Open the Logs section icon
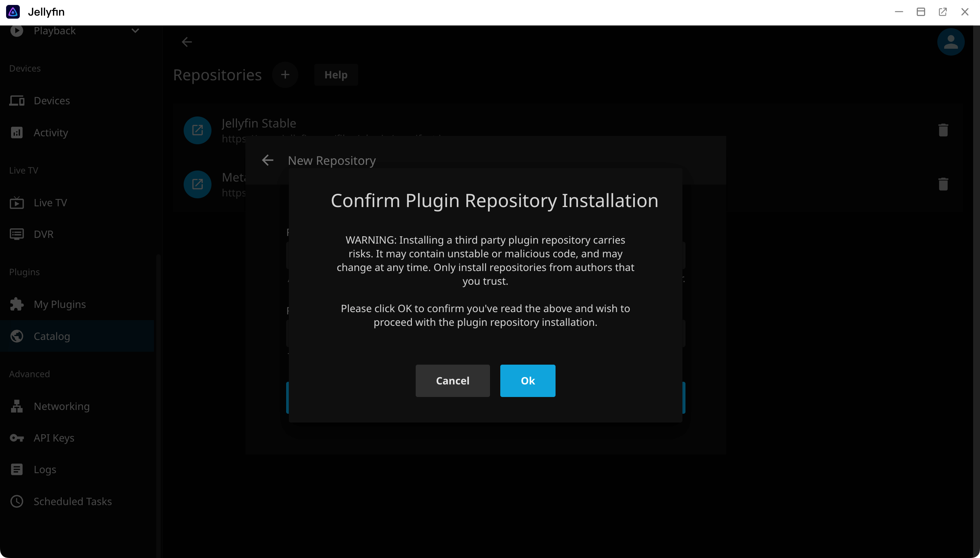The width and height of the screenshot is (980, 558). 16,469
